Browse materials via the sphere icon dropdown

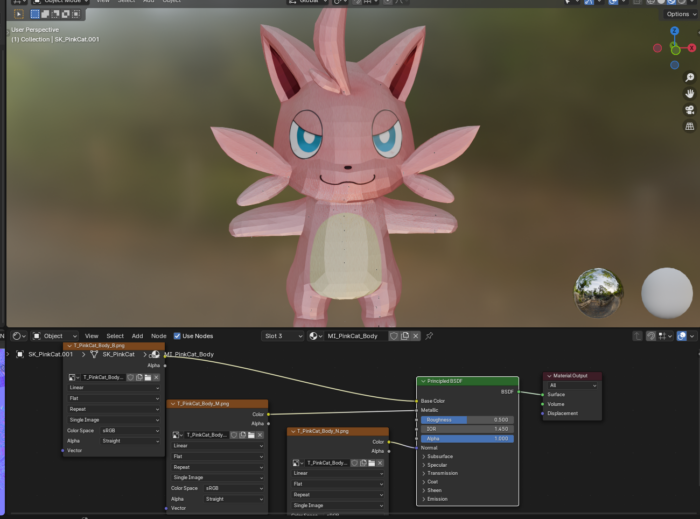(316, 336)
